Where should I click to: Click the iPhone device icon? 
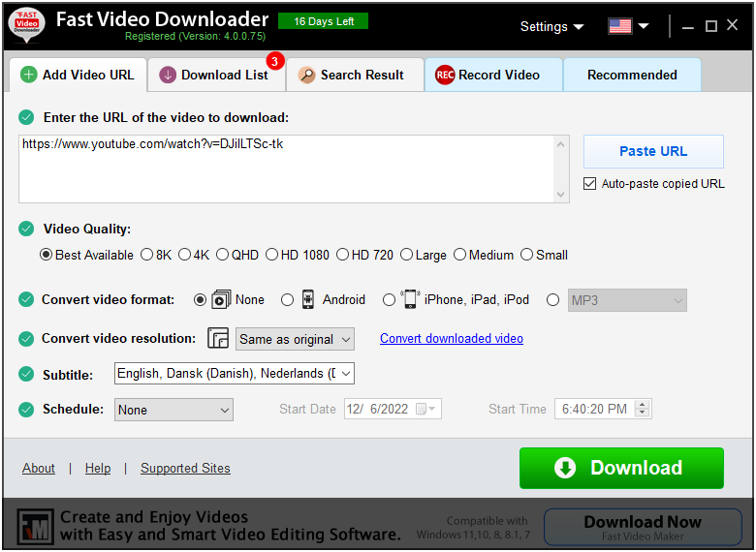(x=410, y=299)
